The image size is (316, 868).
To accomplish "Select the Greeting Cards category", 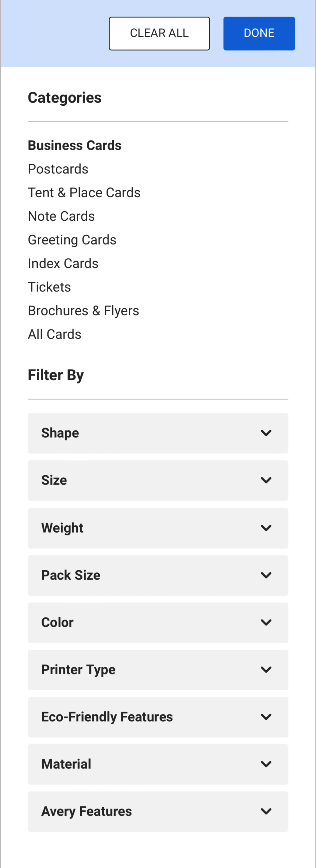I will [72, 240].
